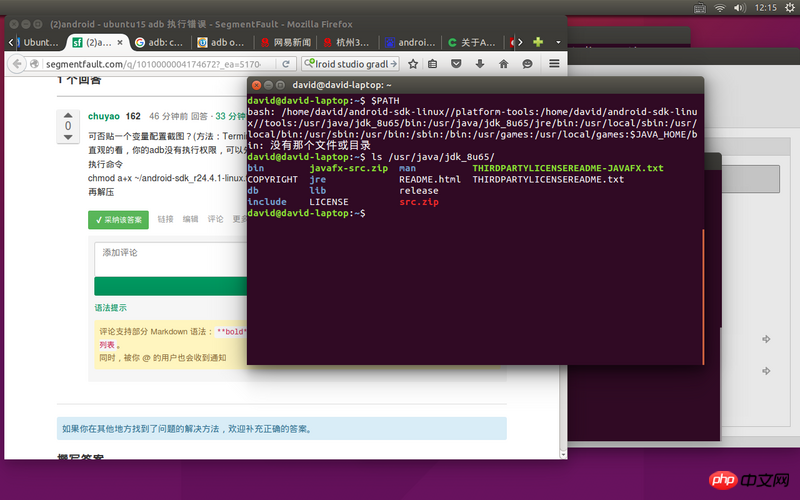800x500 pixels.
Task: Click the terminal's orange scrollbar
Action: (x=703, y=296)
